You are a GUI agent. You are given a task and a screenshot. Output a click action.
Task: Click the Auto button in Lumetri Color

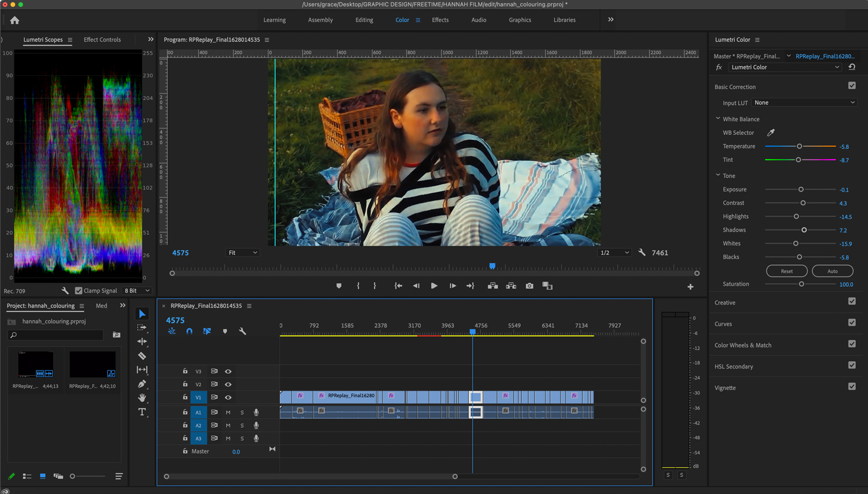[832, 271]
